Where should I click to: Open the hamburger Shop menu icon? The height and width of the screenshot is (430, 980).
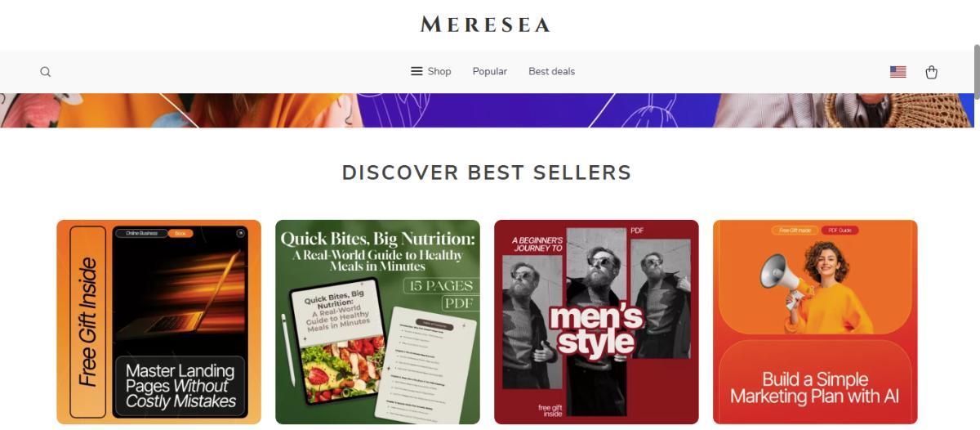click(416, 71)
